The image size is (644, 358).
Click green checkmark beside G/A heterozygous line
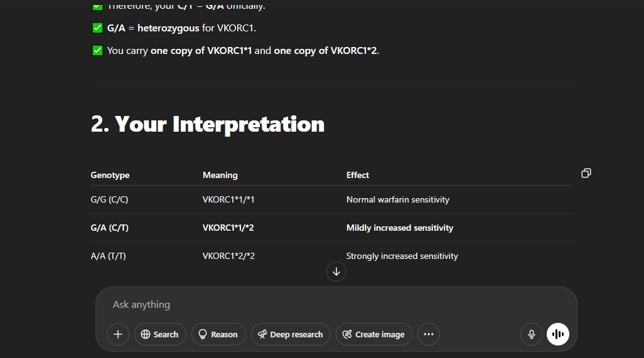[97, 28]
